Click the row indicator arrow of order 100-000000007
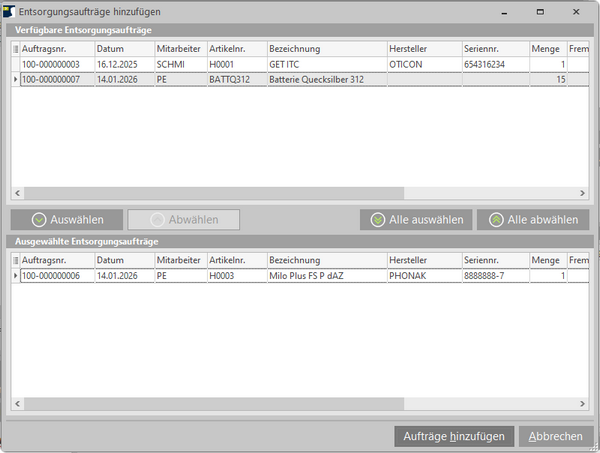 click(14, 79)
